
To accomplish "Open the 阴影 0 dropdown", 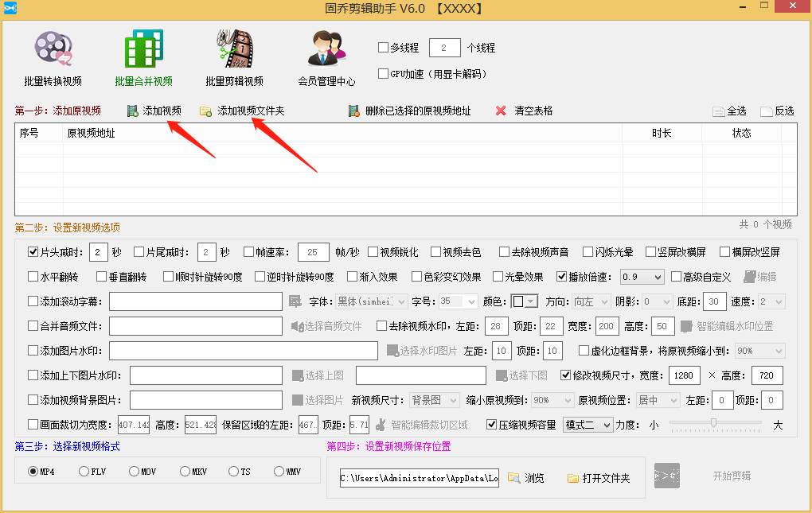I will tap(658, 301).
